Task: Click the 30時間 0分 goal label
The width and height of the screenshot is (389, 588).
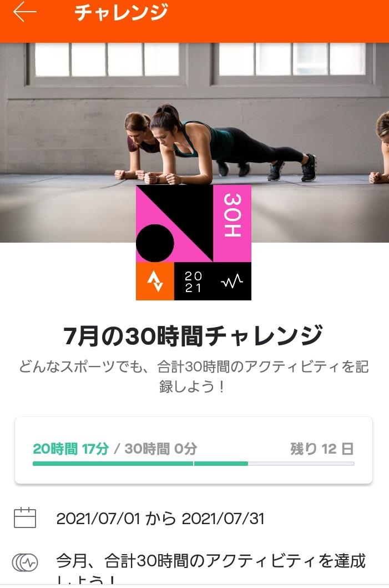Action: tap(161, 449)
